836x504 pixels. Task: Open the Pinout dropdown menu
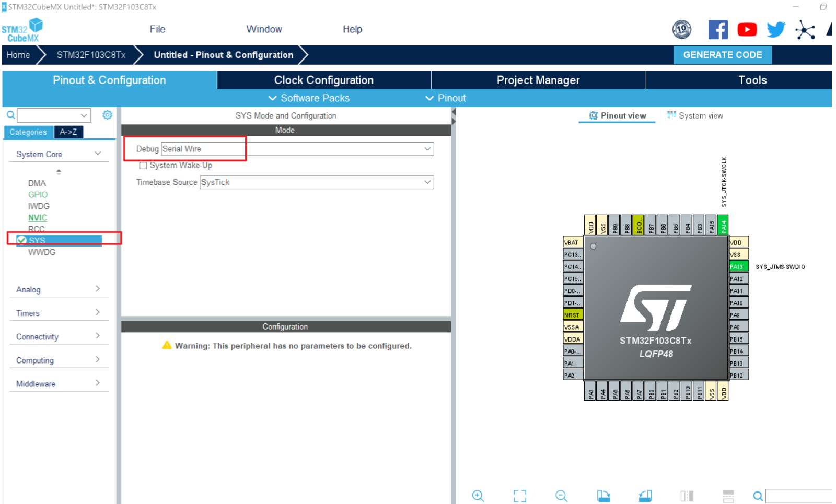[445, 98]
